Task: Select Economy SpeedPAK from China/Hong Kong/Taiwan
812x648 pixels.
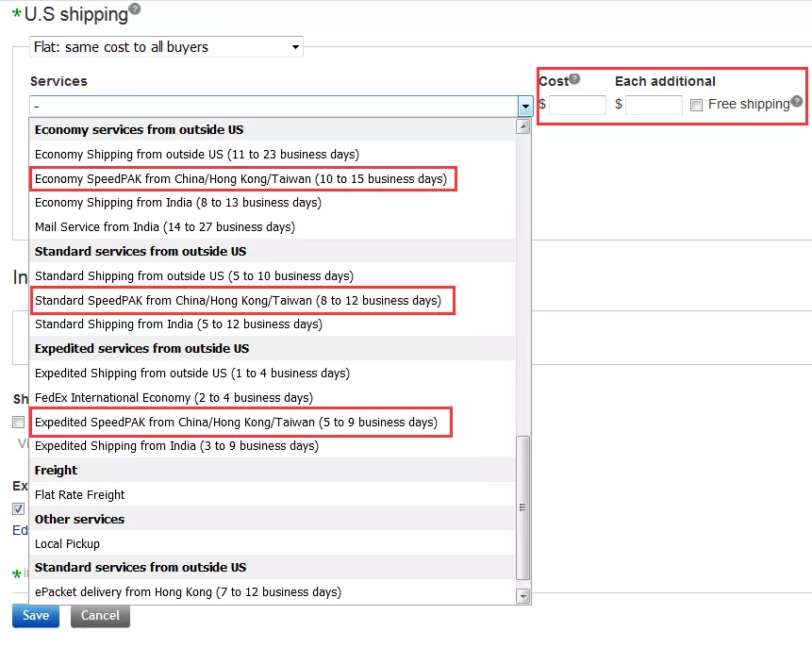Action: point(240,178)
